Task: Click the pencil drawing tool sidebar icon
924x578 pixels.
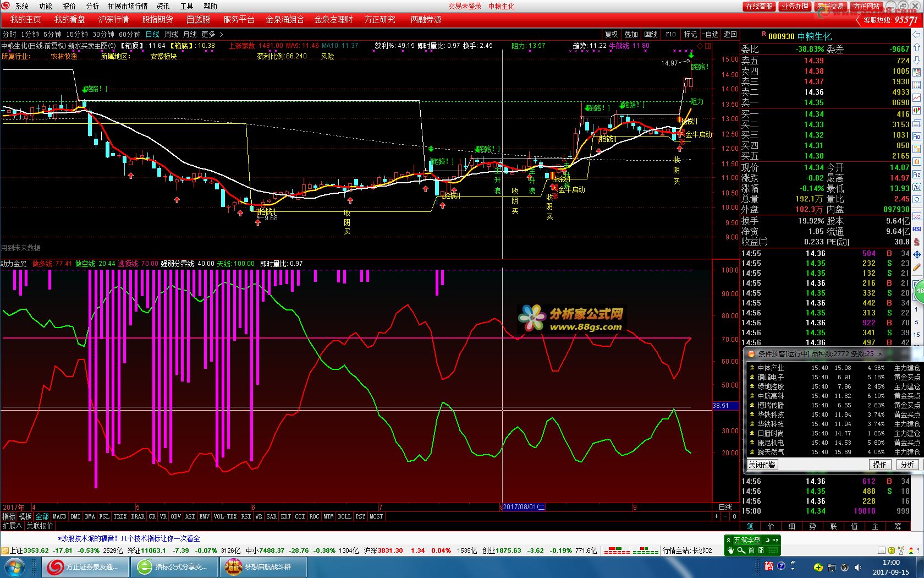Action: [x=917, y=268]
